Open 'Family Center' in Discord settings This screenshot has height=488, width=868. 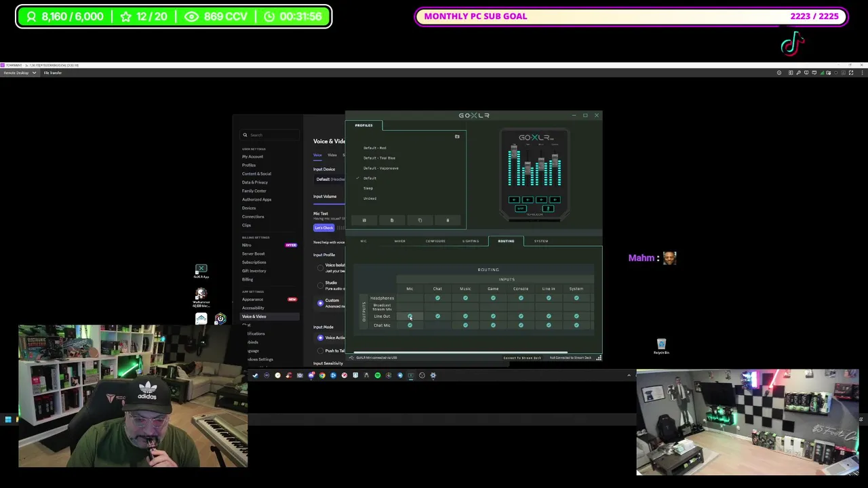click(254, 191)
